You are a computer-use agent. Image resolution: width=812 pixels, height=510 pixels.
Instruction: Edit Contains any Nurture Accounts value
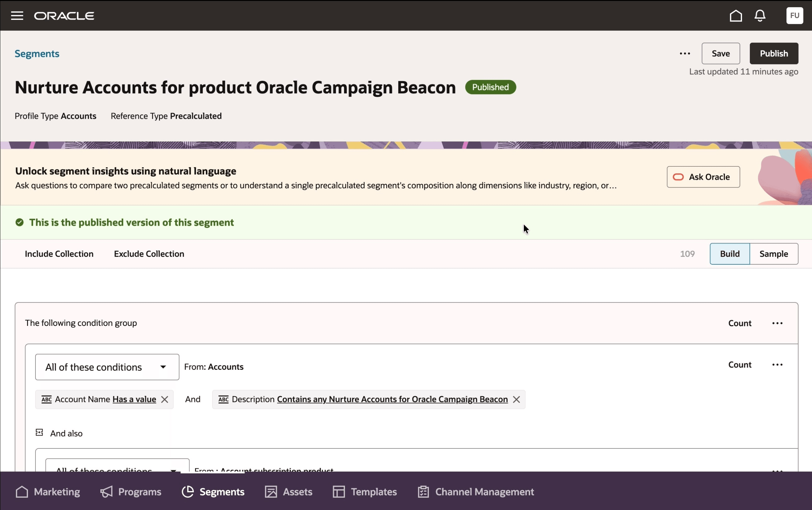(x=392, y=399)
